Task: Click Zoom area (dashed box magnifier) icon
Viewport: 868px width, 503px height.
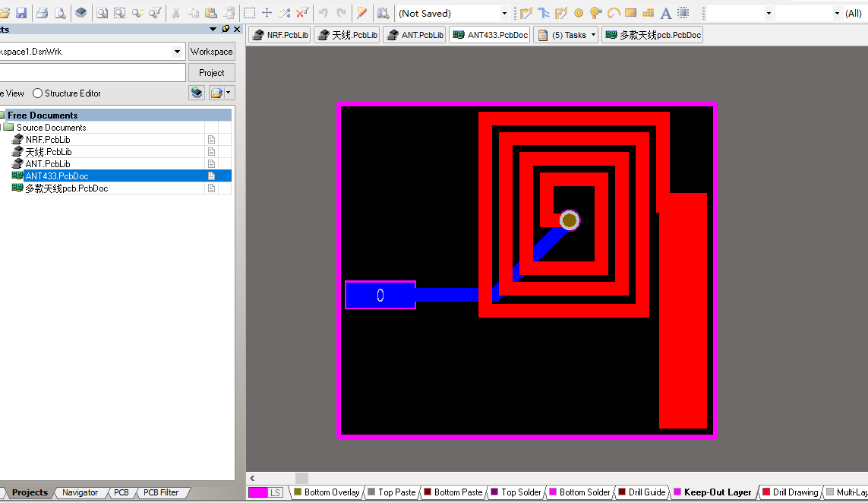Action: tap(119, 13)
